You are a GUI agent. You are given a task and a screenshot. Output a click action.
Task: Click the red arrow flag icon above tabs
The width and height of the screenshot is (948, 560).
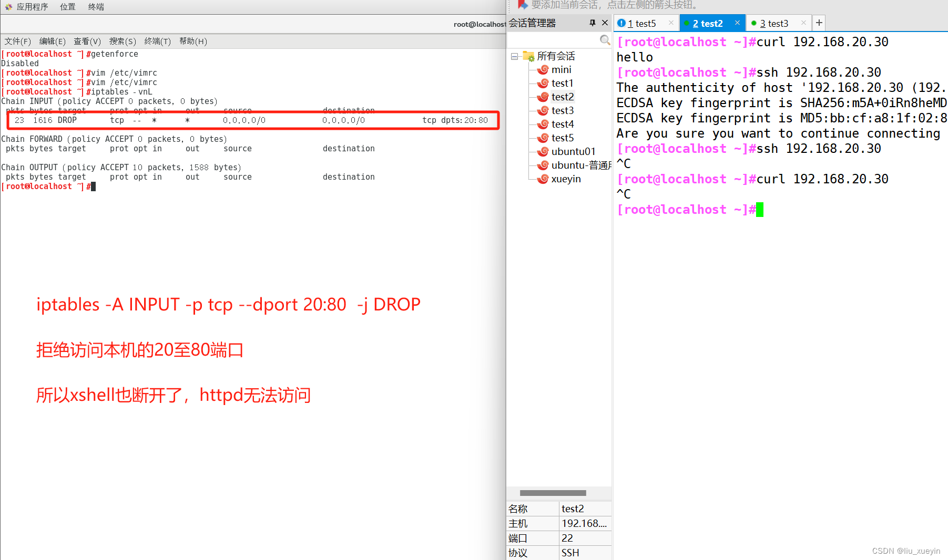coord(522,5)
